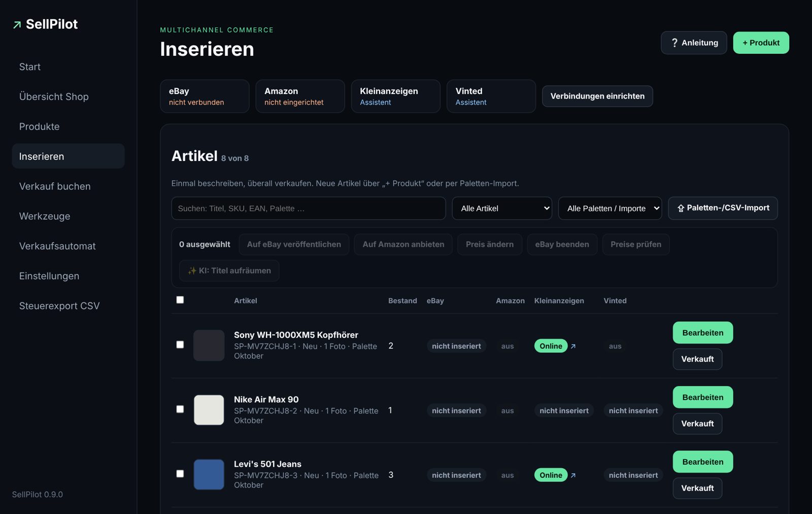Go to Start in the sidebar

(68, 67)
